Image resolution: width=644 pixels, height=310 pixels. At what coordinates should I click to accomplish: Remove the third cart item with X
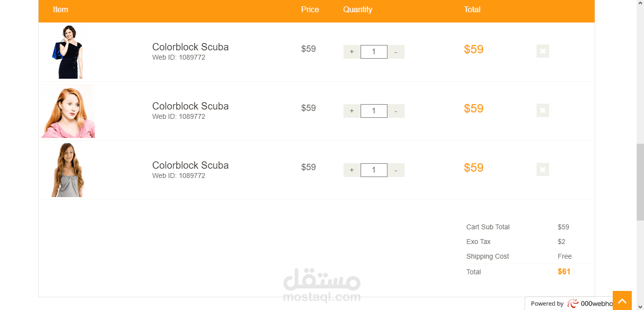(542, 170)
